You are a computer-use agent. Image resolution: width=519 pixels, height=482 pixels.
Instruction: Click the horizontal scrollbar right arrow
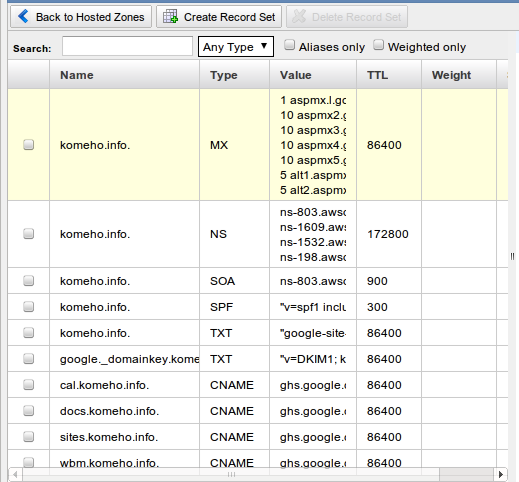point(501,474)
